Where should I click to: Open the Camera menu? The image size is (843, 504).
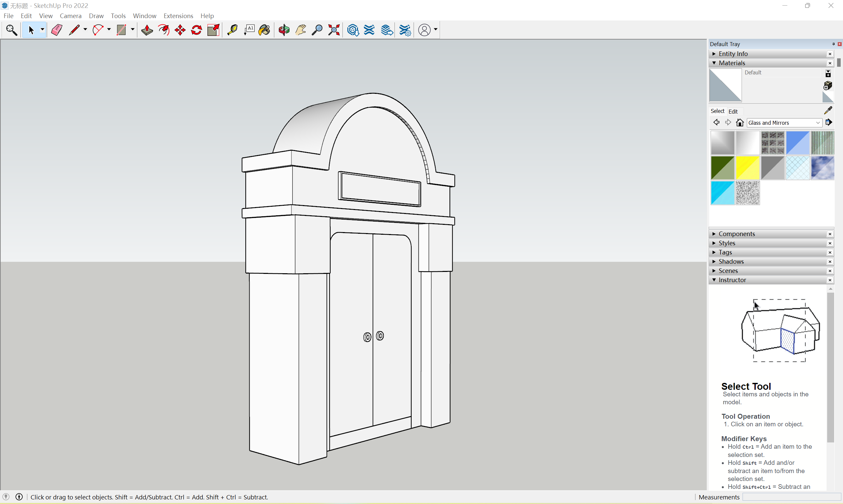pyautogui.click(x=69, y=15)
